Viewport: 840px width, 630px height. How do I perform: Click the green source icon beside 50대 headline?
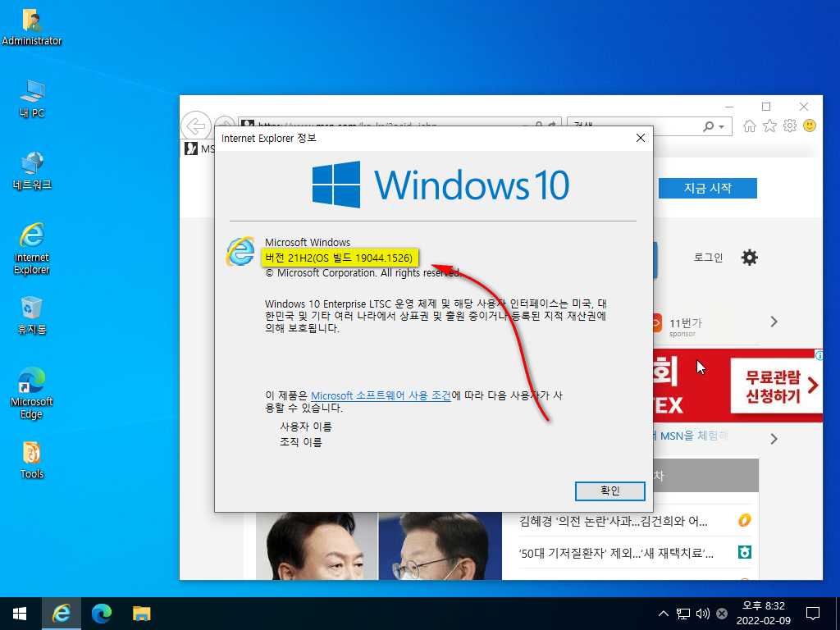coord(745,552)
